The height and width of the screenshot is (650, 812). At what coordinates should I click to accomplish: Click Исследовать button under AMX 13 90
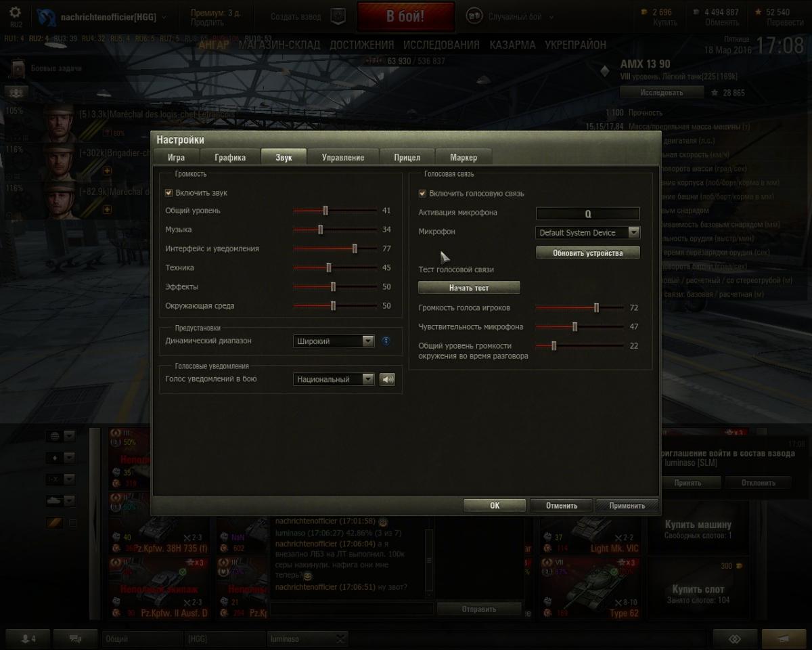tap(662, 92)
